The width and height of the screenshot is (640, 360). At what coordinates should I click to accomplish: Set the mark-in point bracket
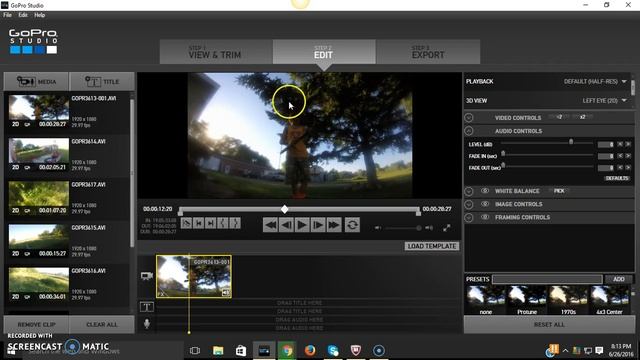[x=223, y=223]
